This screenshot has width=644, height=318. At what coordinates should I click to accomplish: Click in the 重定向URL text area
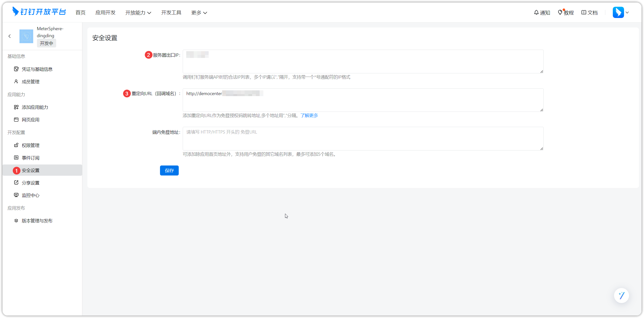click(x=363, y=100)
